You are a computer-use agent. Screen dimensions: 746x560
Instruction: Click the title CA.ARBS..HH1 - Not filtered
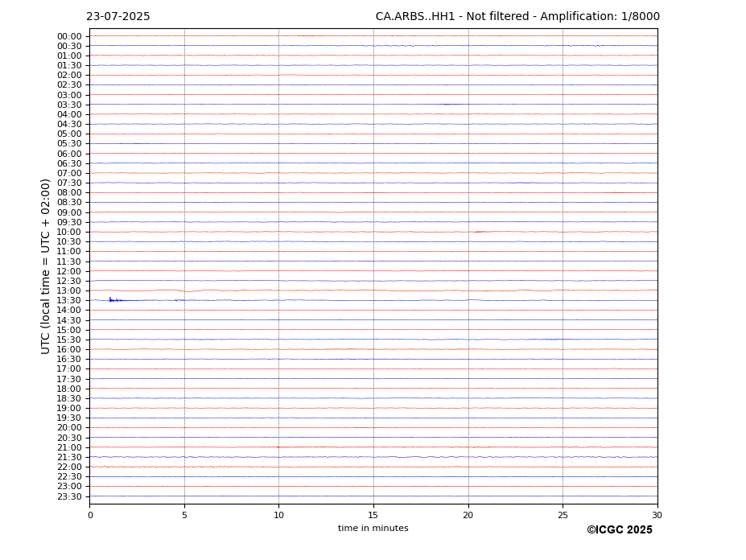click(452, 17)
